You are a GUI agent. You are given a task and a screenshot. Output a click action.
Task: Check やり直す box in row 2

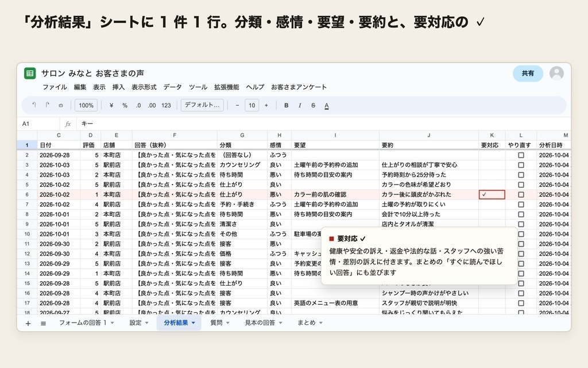coord(521,155)
